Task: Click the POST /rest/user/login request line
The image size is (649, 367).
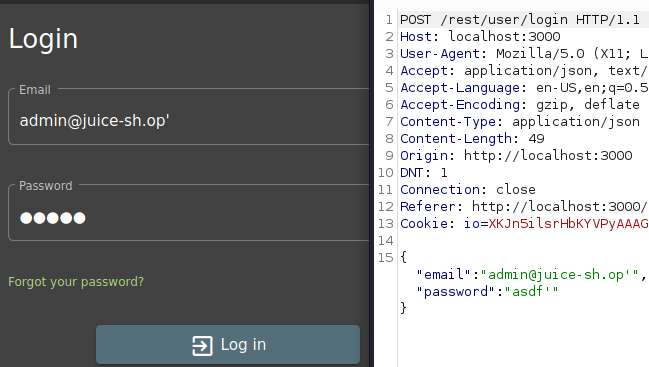Action: pyautogui.click(x=520, y=19)
